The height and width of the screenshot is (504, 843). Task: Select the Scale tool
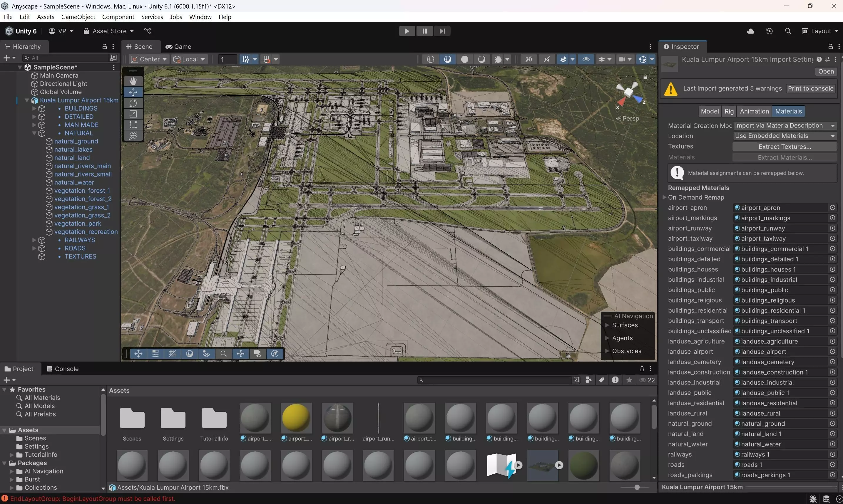(x=133, y=114)
